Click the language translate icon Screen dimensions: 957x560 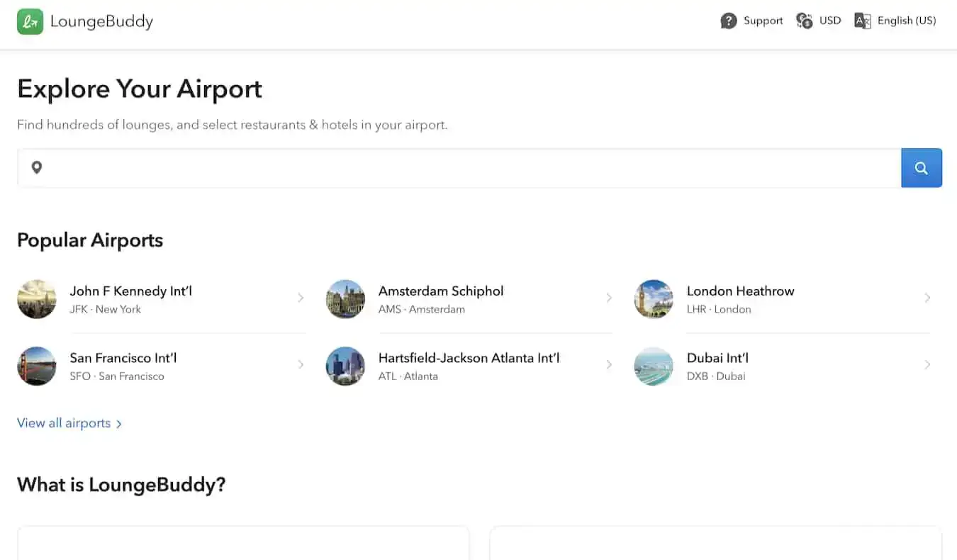pyautogui.click(x=863, y=21)
